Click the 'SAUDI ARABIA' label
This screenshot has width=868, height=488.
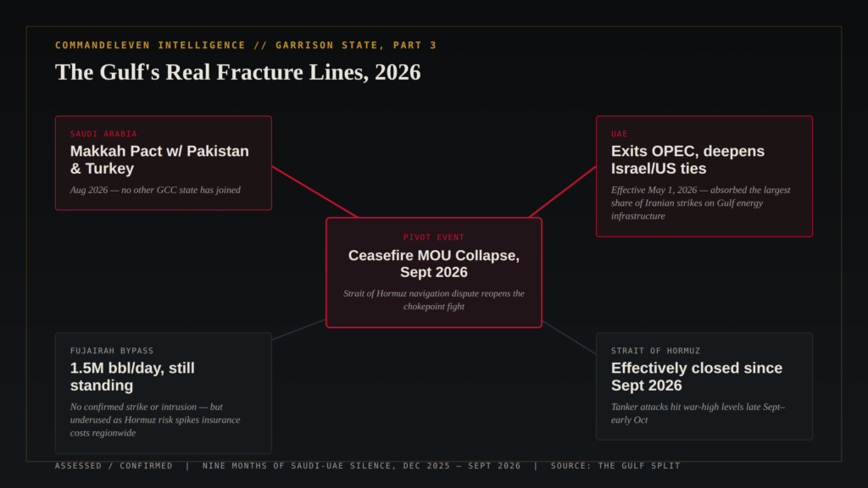(x=103, y=134)
